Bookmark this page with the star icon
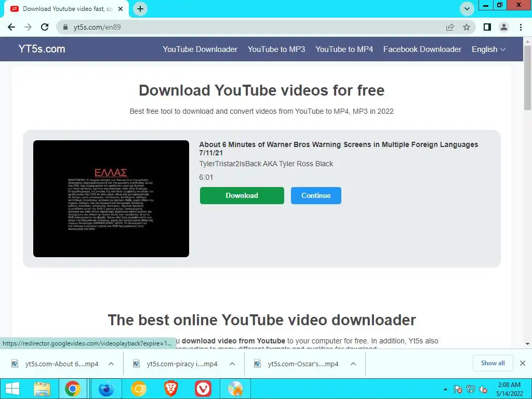This screenshot has height=399, width=532. click(x=467, y=27)
